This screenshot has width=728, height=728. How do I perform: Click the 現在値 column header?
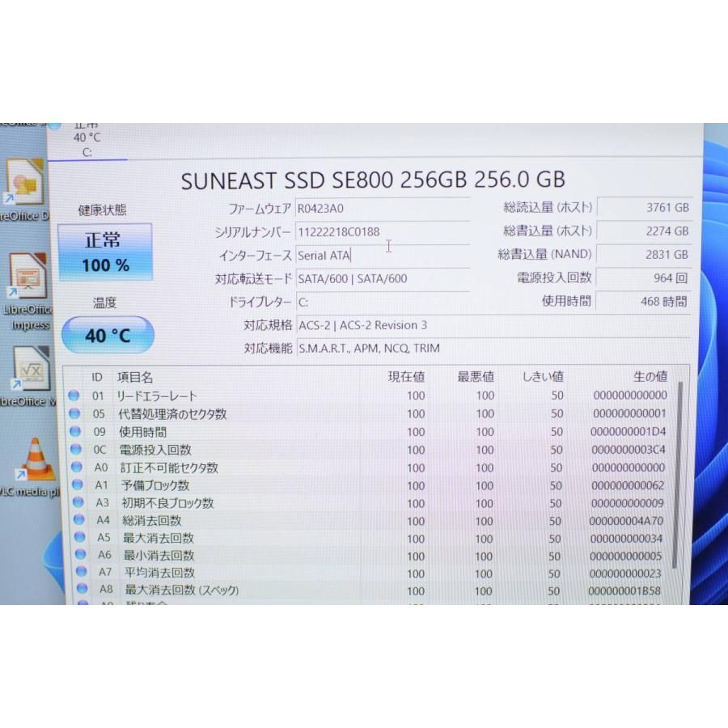click(406, 376)
